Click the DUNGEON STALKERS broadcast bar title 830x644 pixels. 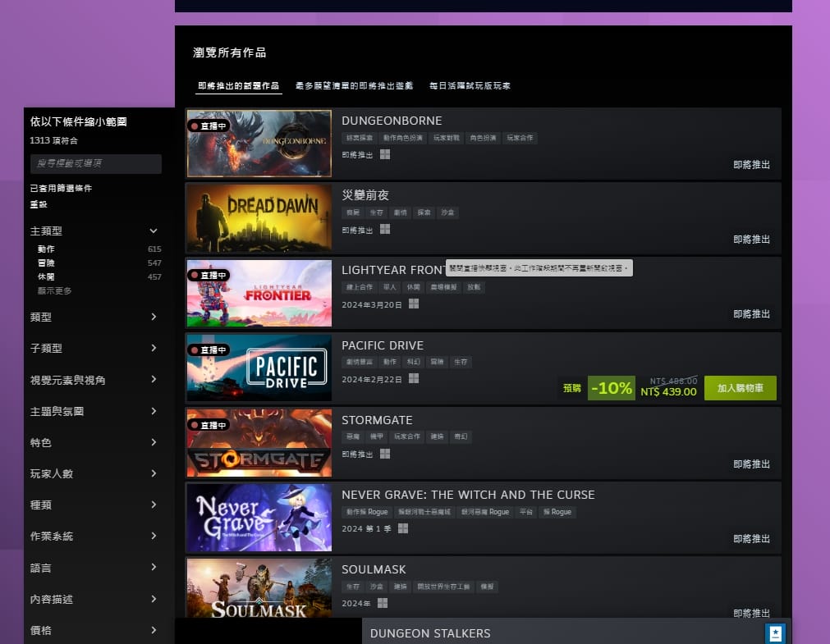click(x=430, y=633)
